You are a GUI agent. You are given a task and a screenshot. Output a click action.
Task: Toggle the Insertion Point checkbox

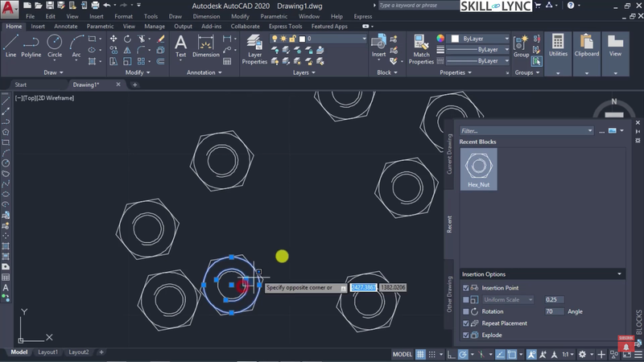[x=466, y=287]
